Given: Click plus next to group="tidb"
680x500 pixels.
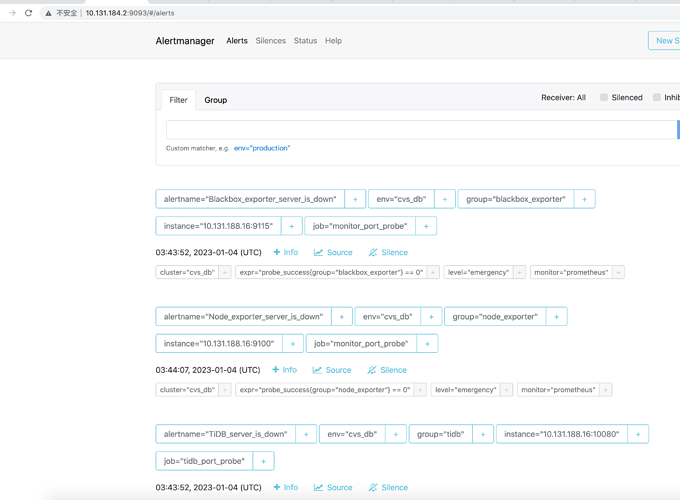Looking at the screenshot, I should (483, 434).
